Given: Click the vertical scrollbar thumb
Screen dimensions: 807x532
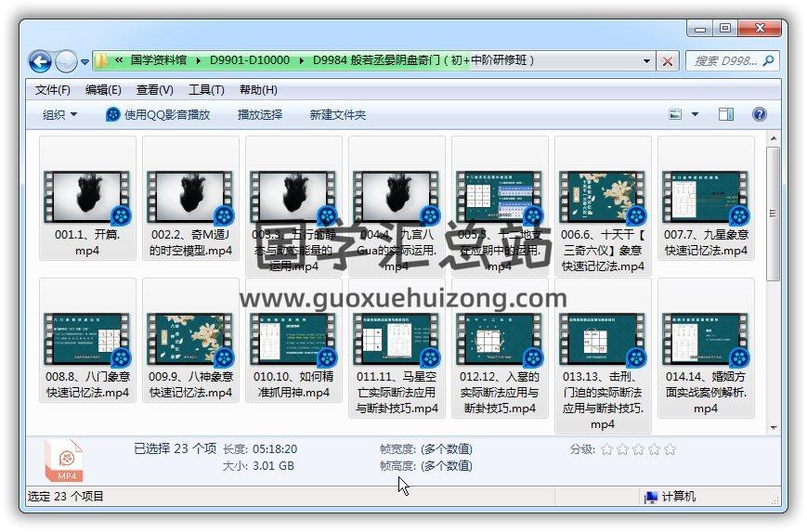Looking at the screenshot, I should coord(773,214).
